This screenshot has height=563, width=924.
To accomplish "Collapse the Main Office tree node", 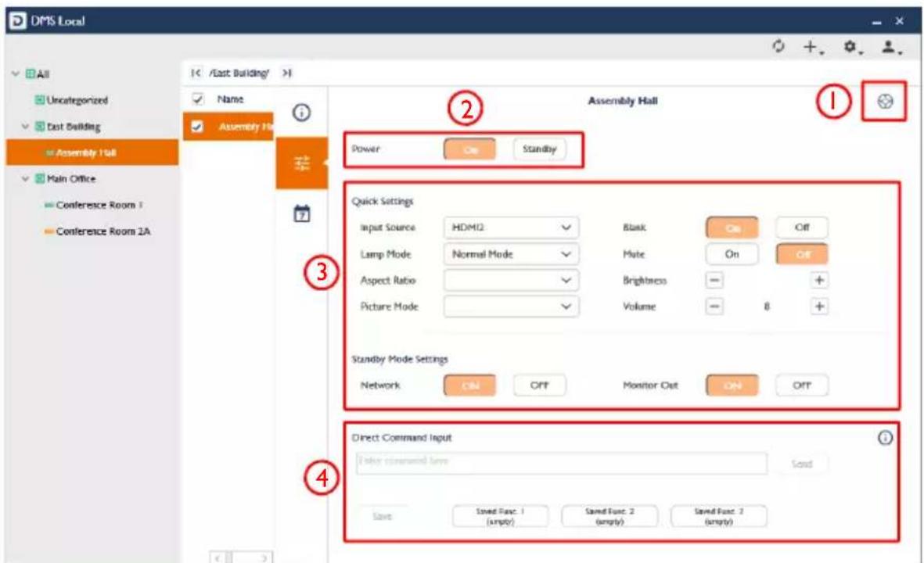I will [x=25, y=178].
